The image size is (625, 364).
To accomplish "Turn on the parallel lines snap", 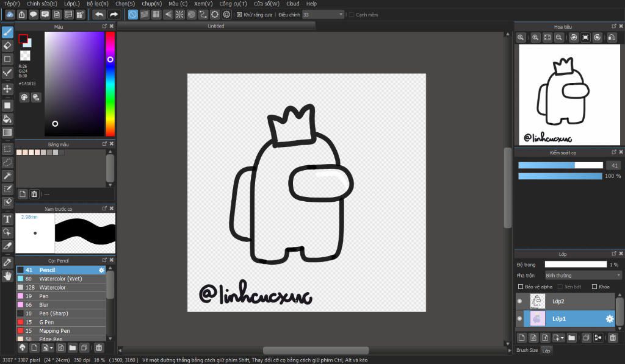I will pos(144,15).
